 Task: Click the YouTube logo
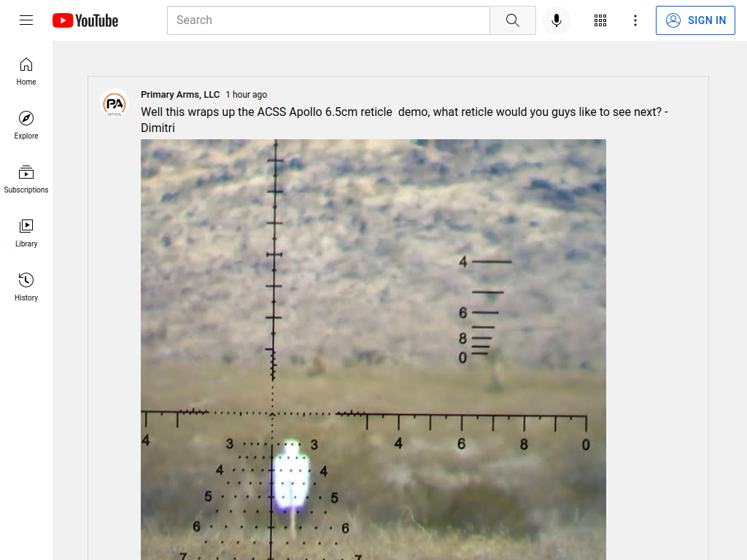point(85,20)
